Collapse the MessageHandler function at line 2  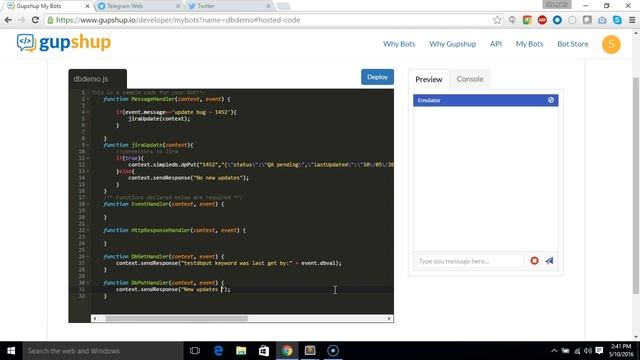coord(88,99)
